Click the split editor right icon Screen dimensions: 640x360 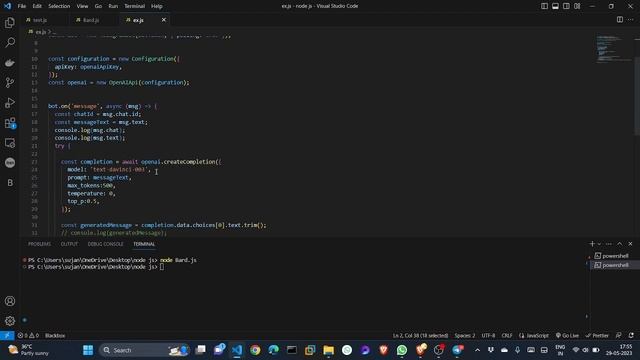(620, 20)
